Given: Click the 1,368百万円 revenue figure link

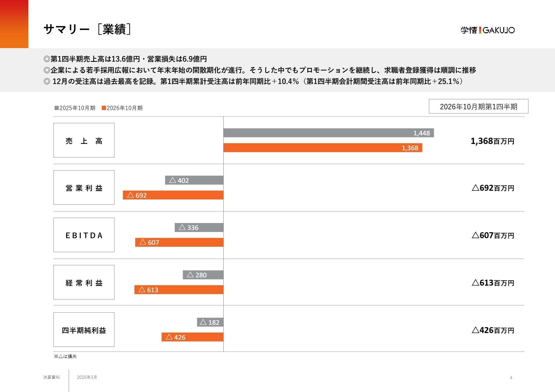Looking at the screenshot, I should coord(493,141).
